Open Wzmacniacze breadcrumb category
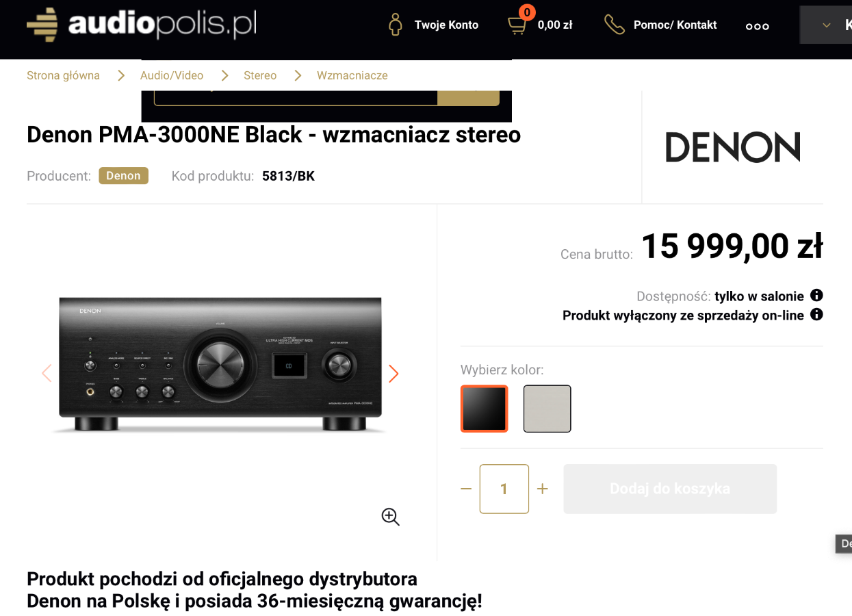This screenshot has height=616, width=852. click(x=352, y=75)
